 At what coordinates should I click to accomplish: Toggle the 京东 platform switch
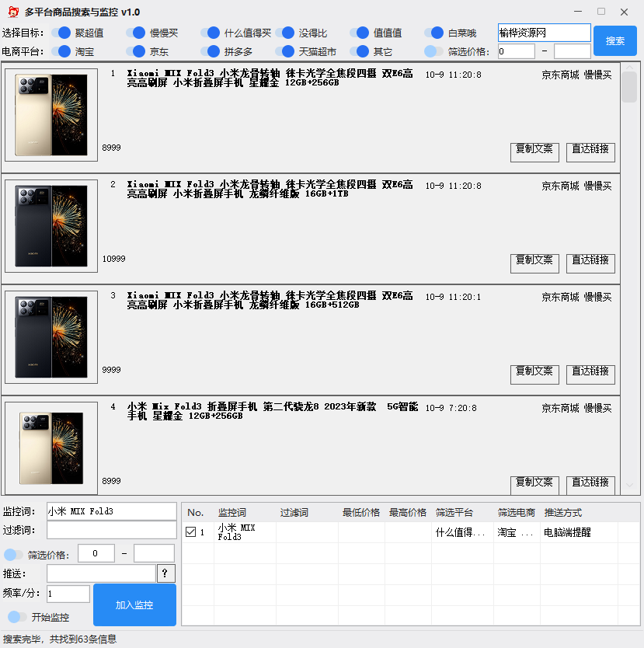coord(136,51)
